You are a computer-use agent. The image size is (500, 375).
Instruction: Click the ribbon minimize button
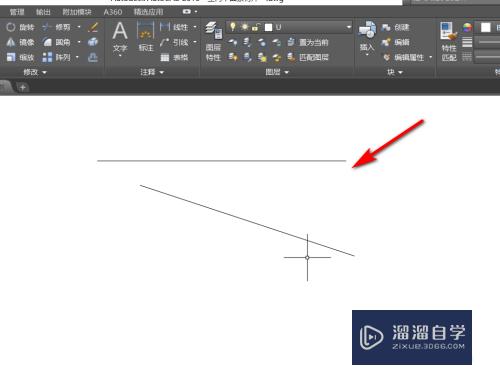coord(187,12)
